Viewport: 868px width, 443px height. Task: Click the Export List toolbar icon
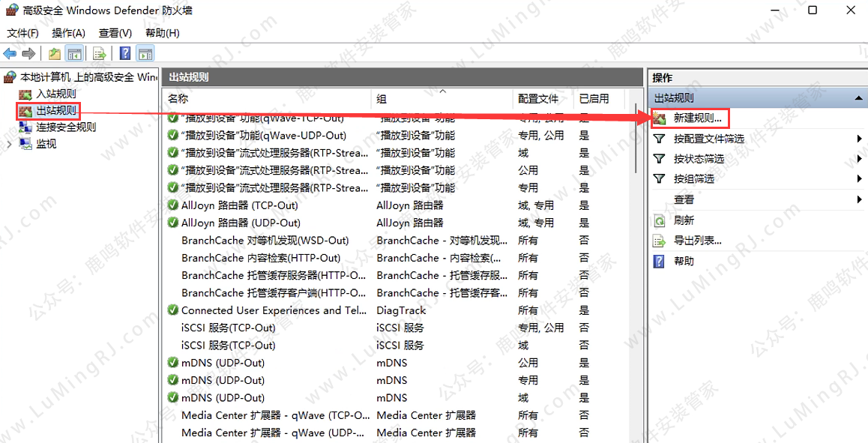tap(99, 53)
